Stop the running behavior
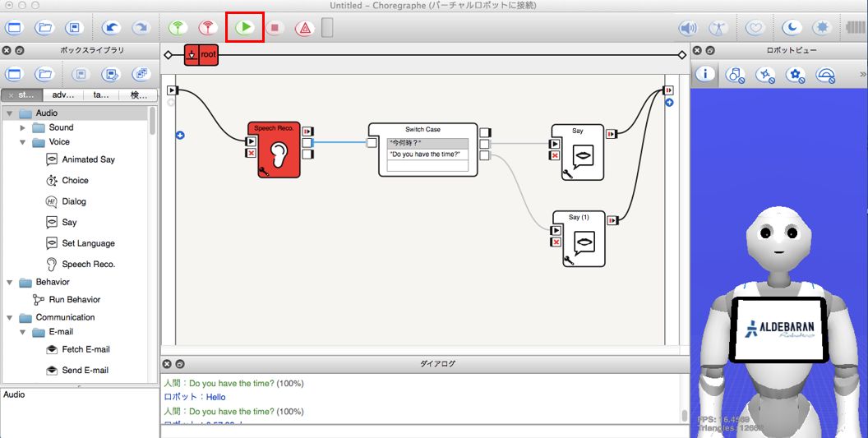This screenshot has height=438, width=868. coord(275,28)
